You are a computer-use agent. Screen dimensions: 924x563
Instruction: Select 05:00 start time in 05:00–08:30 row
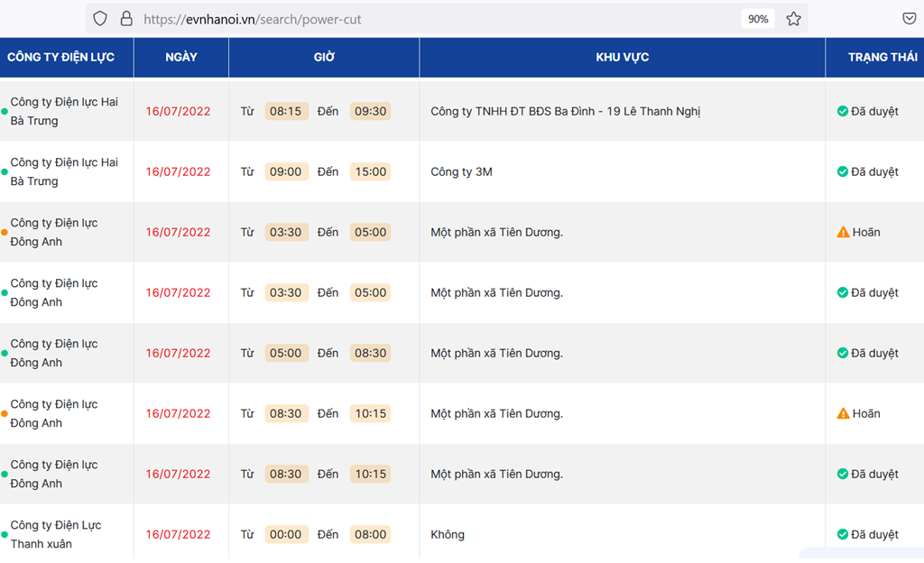[x=286, y=353]
